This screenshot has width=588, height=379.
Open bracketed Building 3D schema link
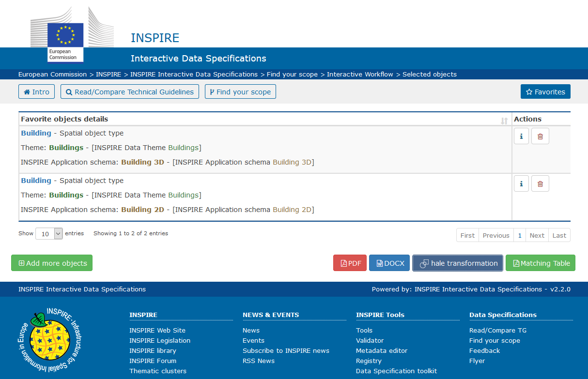(x=292, y=162)
